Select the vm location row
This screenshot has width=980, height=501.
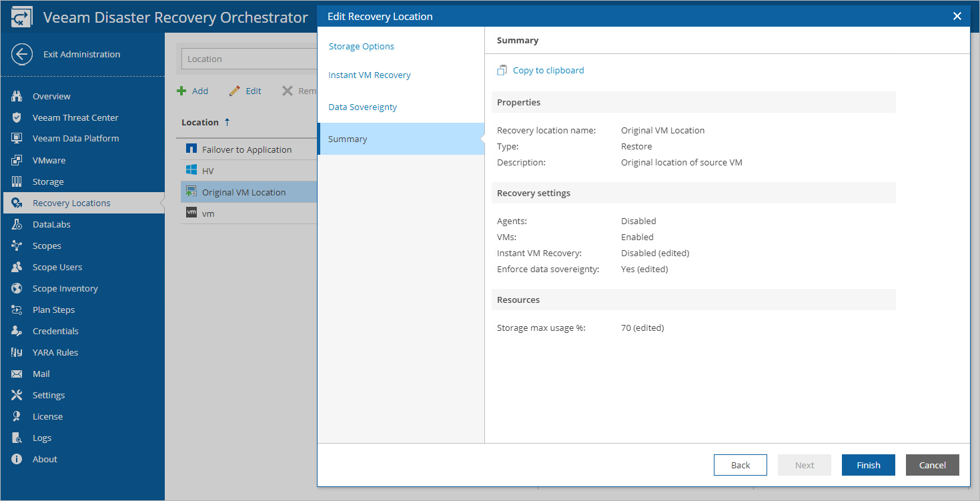[249, 213]
